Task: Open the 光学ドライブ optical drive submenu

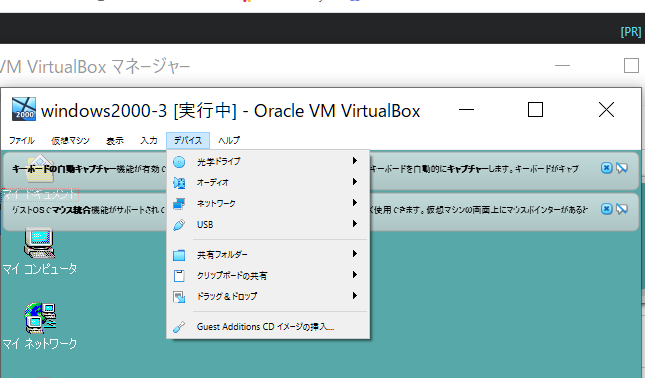Action: 268,161
